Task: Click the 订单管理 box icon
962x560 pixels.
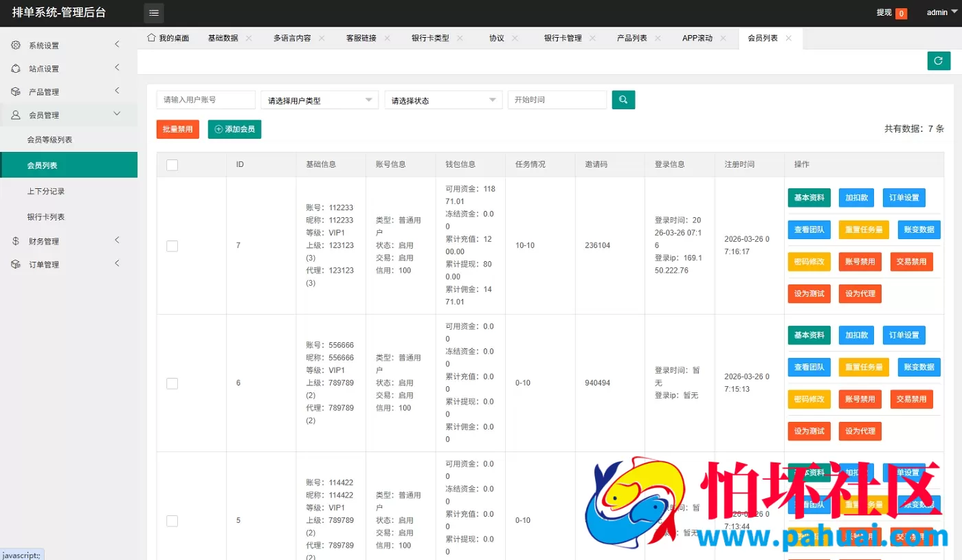Action: pyautogui.click(x=16, y=265)
